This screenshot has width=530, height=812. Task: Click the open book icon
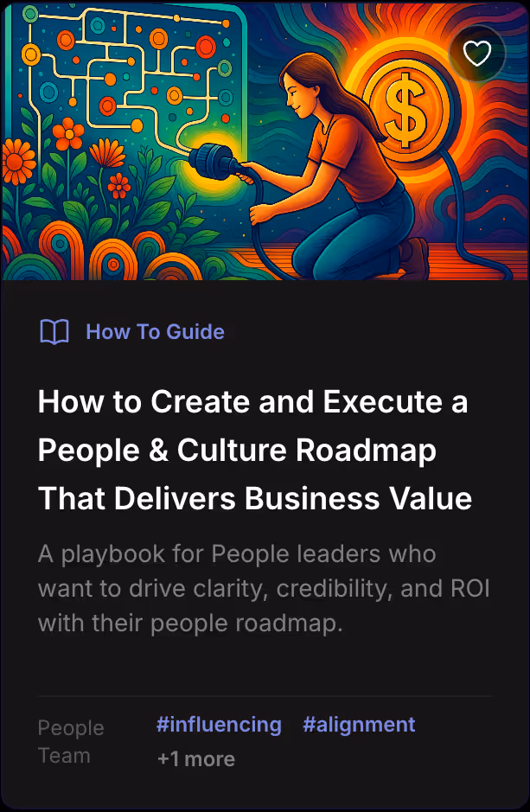pyautogui.click(x=54, y=332)
